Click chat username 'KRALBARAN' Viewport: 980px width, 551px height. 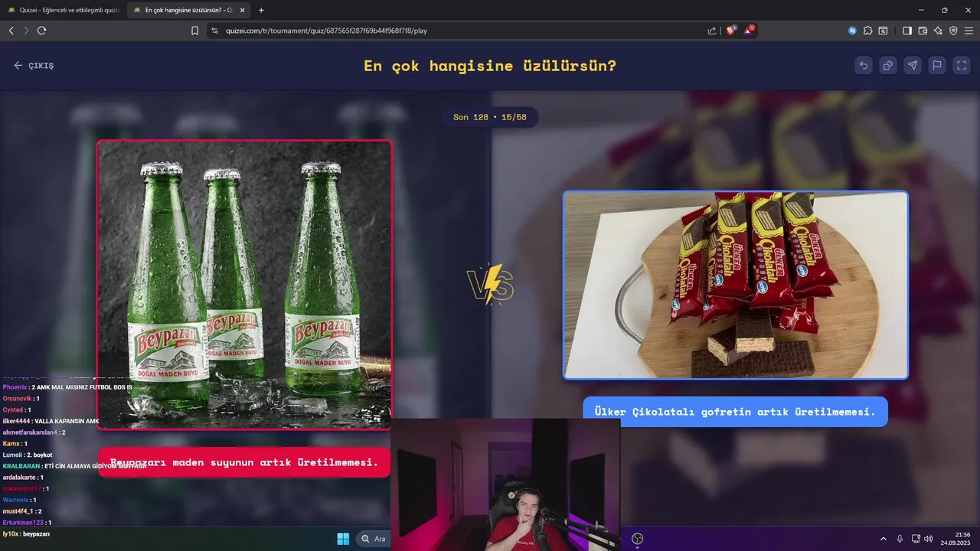tap(21, 466)
